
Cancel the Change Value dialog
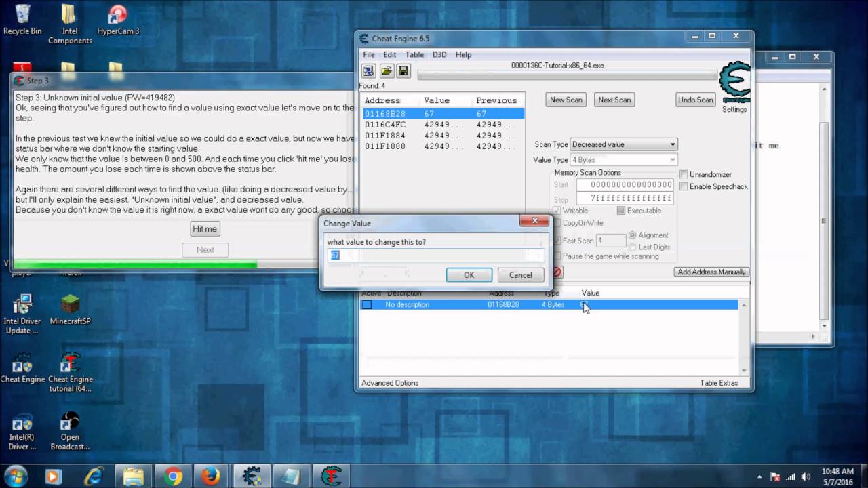tap(521, 275)
